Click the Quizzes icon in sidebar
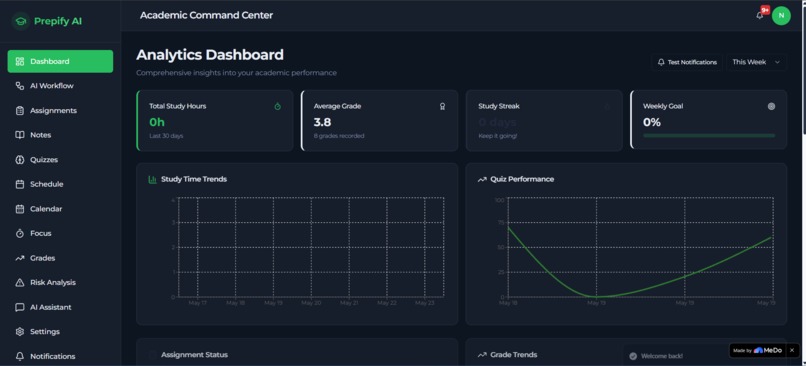This screenshot has height=366, width=806. [20, 159]
